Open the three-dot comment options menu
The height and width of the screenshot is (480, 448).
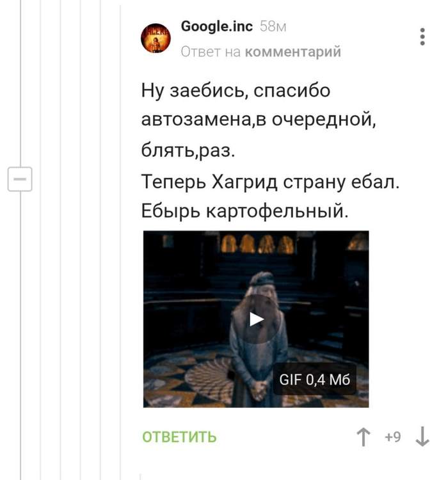(x=422, y=36)
